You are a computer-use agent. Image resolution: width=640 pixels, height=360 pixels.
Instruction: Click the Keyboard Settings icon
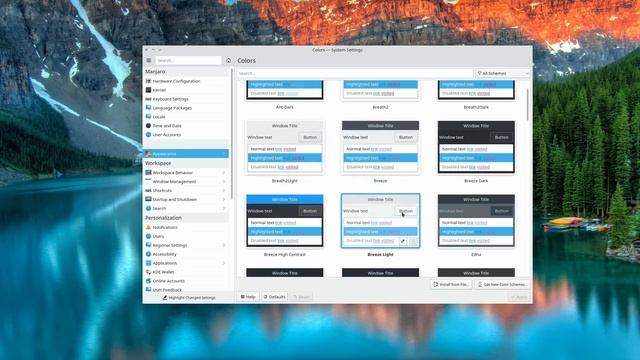[x=148, y=99]
